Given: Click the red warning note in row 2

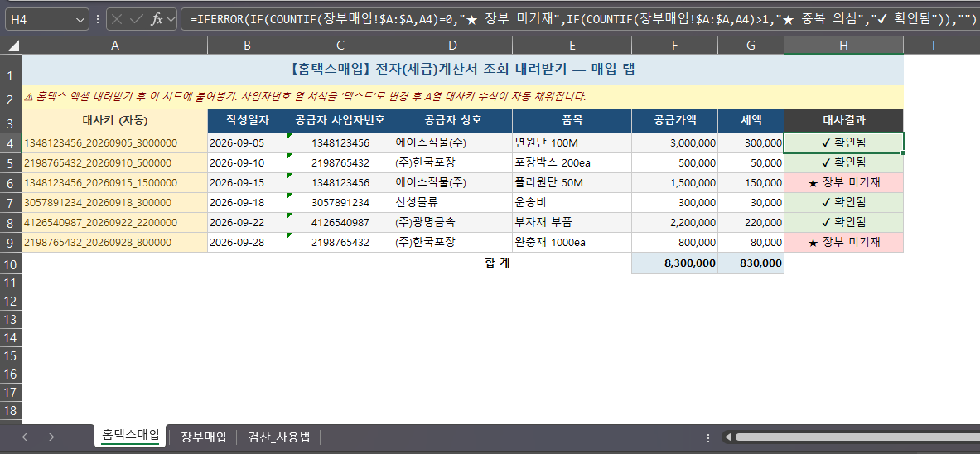Looking at the screenshot, I should point(462,97).
